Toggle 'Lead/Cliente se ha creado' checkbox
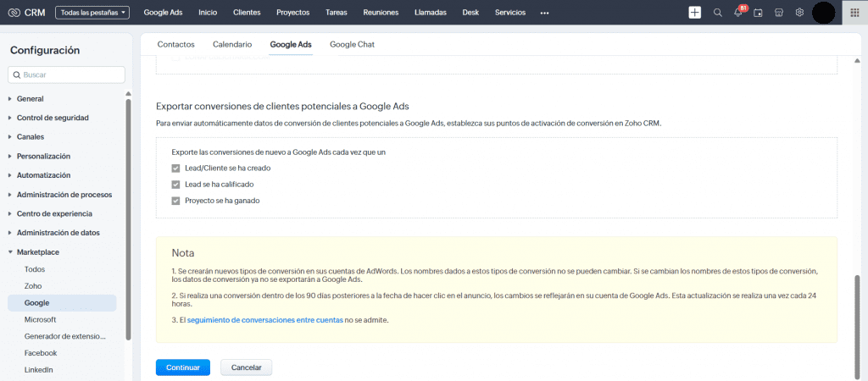This screenshot has height=381, width=868. 175,168
